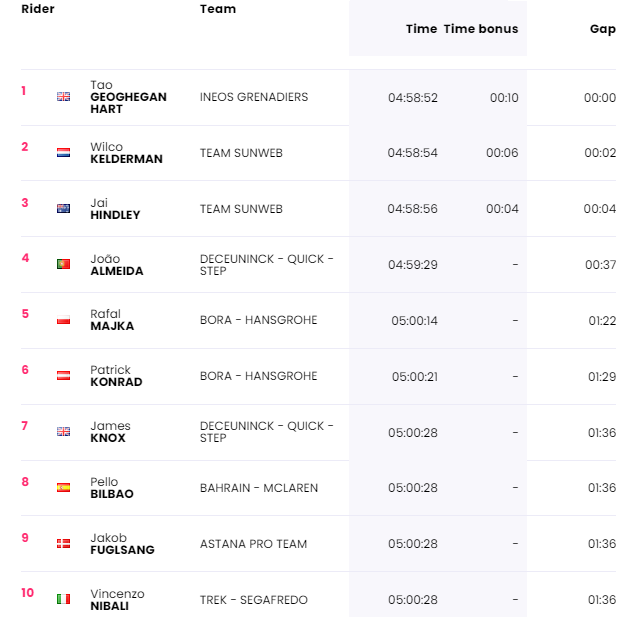Viewport: 629px width, 617px height.
Task: Click the Polish flag beside Rafal Majka
Action: [63, 320]
